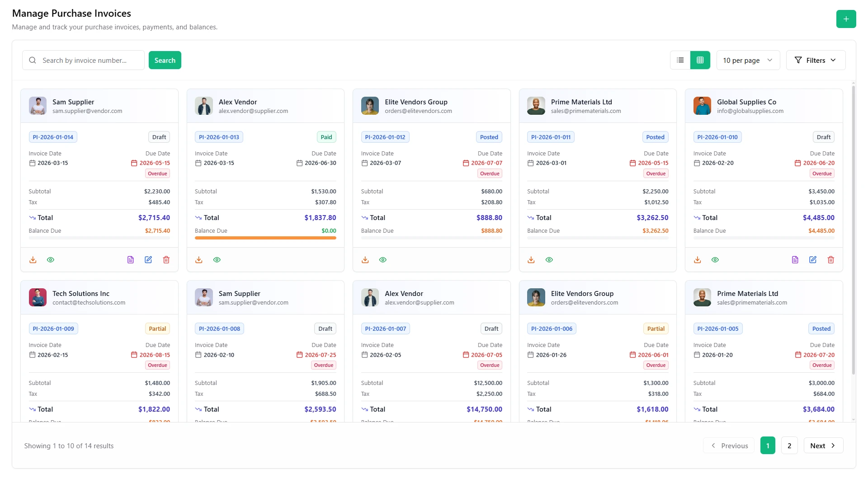Open document icon for PI-2026-01-010
This screenshot has height=488, width=868.
point(795,260)
